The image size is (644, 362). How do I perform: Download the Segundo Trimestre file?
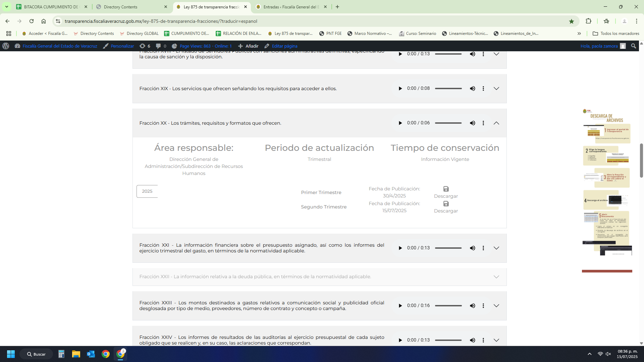click(x=446, y=207)
